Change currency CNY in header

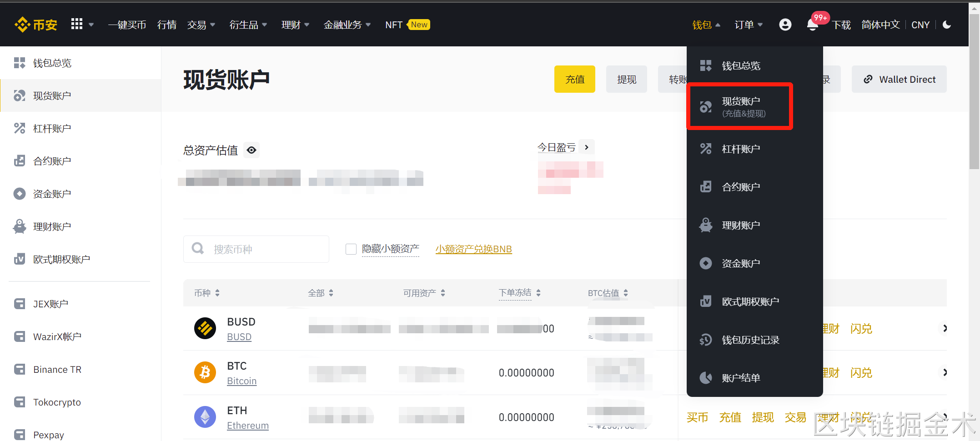pyautogui.click(x=920, y=25)
